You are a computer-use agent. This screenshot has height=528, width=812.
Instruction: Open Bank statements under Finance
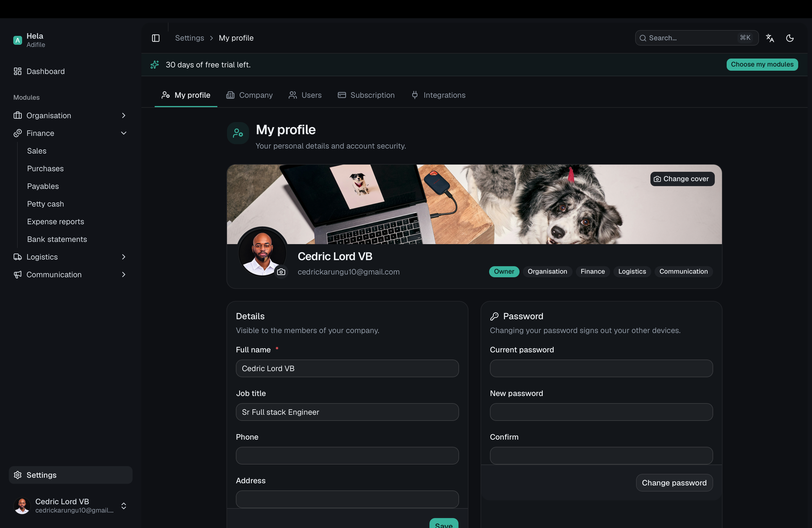point(57,239)
